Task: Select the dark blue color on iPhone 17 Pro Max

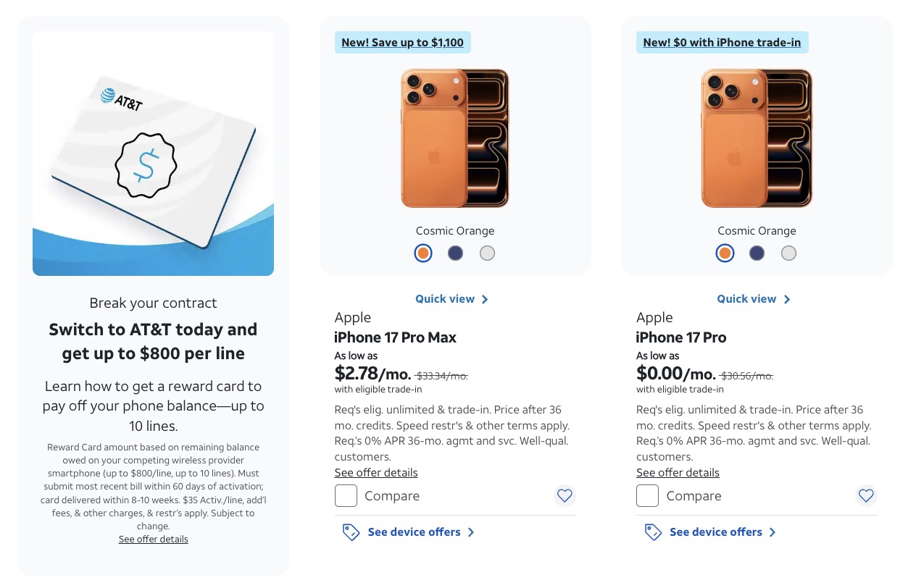Action: pos(455,253)
